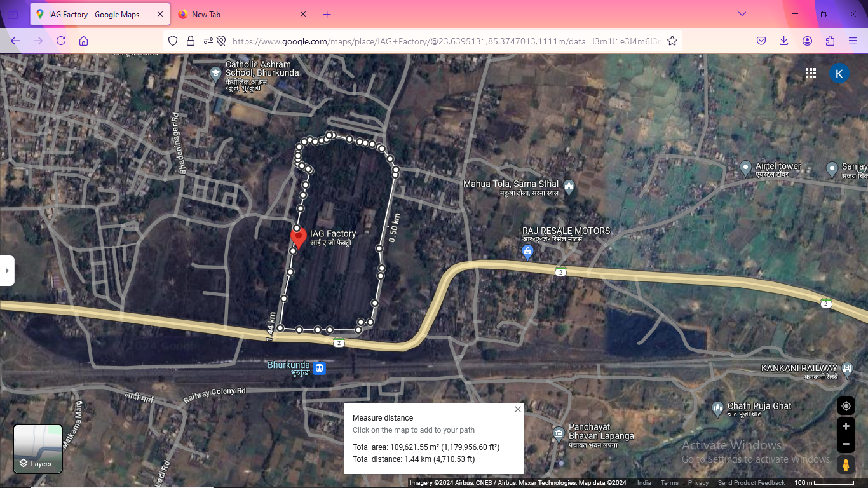The width and height of the screenshot is (868, 488).
Task: Close the New Tab tab
Action: click(x=302, y=14)
